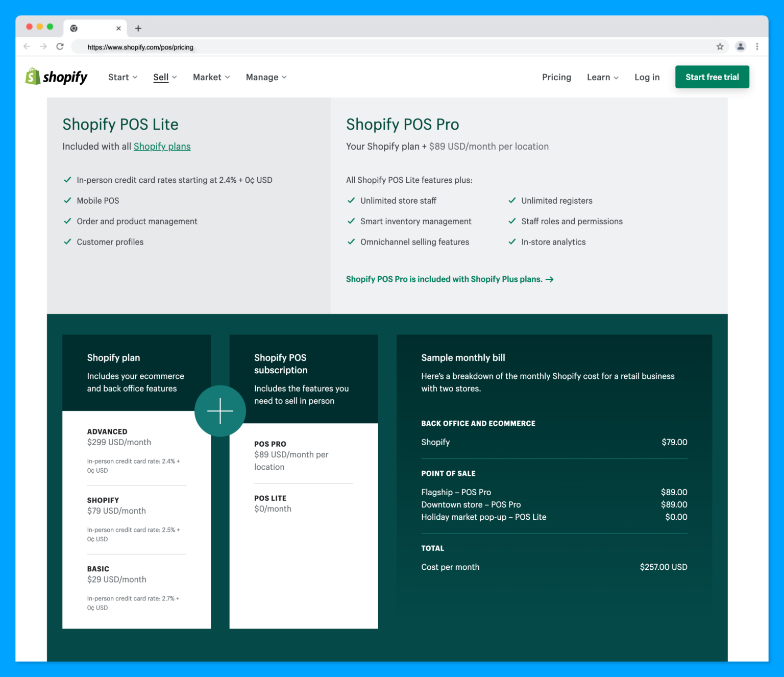
Task: Click the browser forward arrow
Action: point(43,46)
